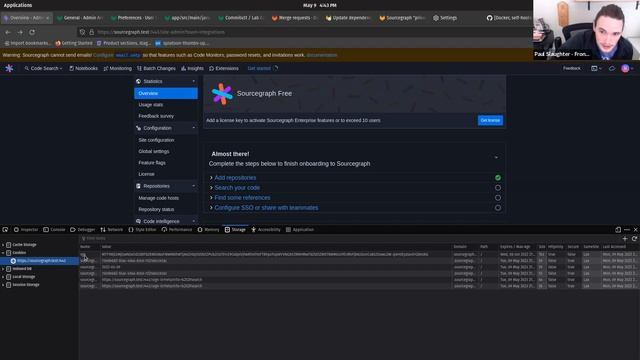This screenshot has width=640, height=360.
Task: Open the Monitoring page
Action: click(x=118, y=69)
